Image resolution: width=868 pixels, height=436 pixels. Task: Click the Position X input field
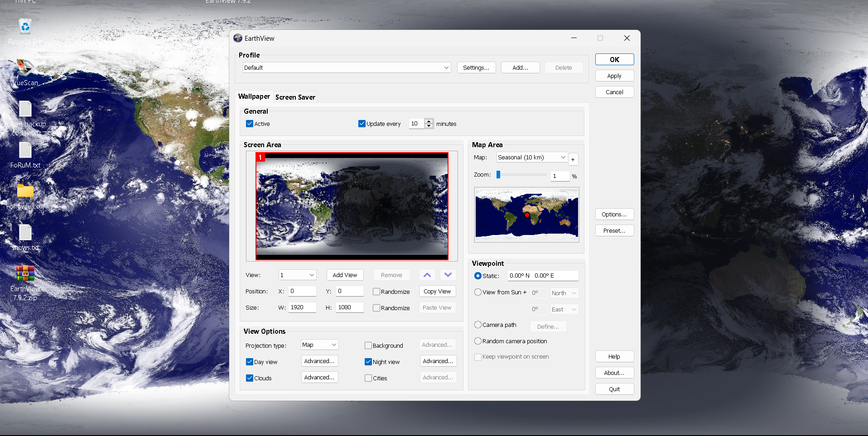pos(302,291)
